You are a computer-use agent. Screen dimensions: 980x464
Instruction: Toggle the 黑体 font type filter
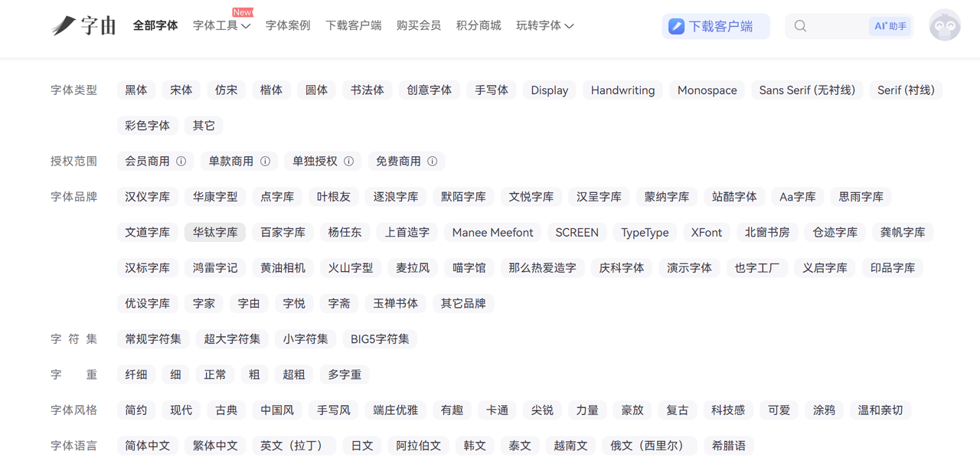coord(136,90)
